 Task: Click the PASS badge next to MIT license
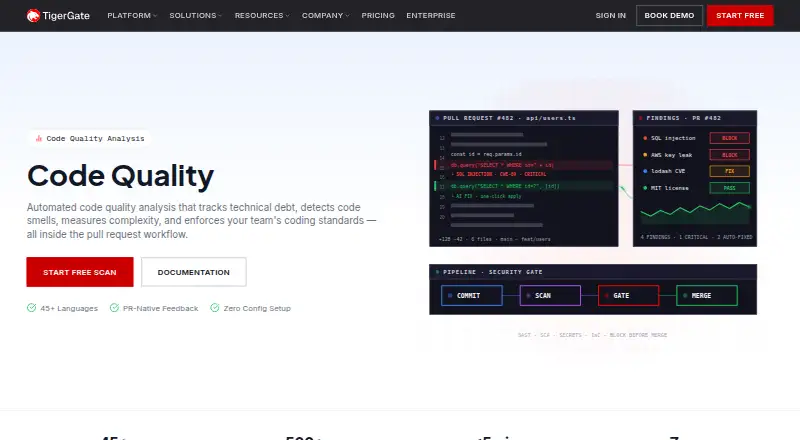(730, 188)
